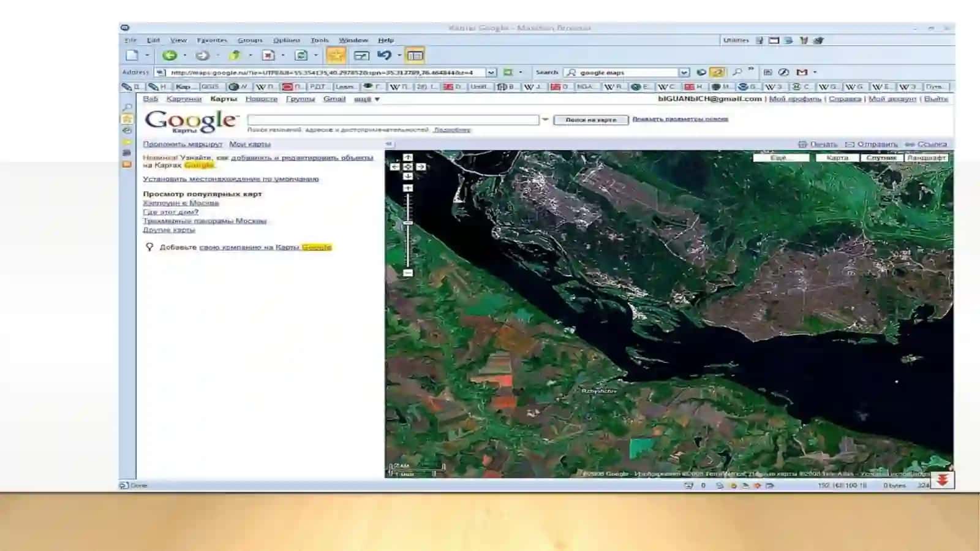Open the dropdown arrow beside the Back button
The width and height of the screenshot is (980, 551).
coord(184,56)
